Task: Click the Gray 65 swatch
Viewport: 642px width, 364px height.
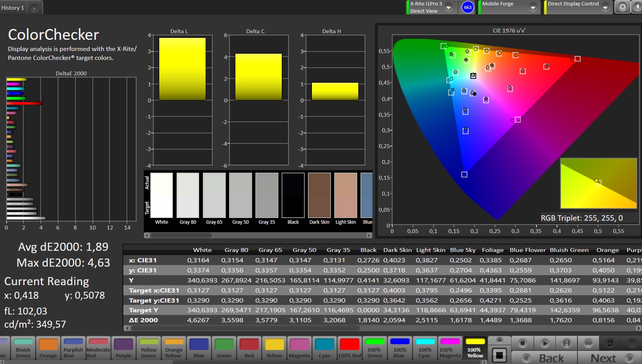Action: click(214, 195)
